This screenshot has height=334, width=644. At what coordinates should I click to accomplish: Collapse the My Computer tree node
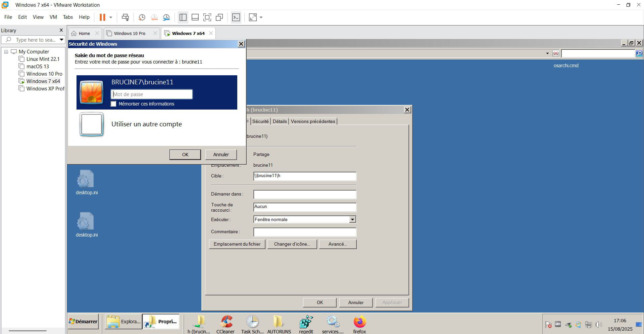tap(6, 52)
